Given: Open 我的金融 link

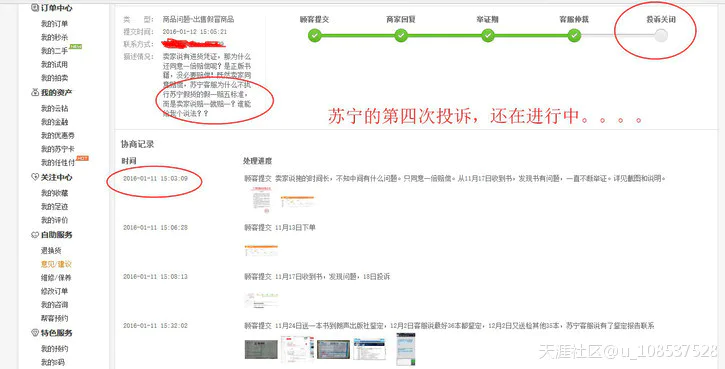Looking at the screenshot, I should click(x=55, y=122).
